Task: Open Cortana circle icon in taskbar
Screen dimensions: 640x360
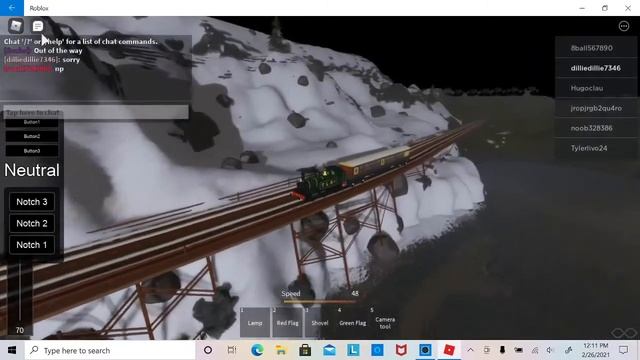Action: [x=208, y=350]
